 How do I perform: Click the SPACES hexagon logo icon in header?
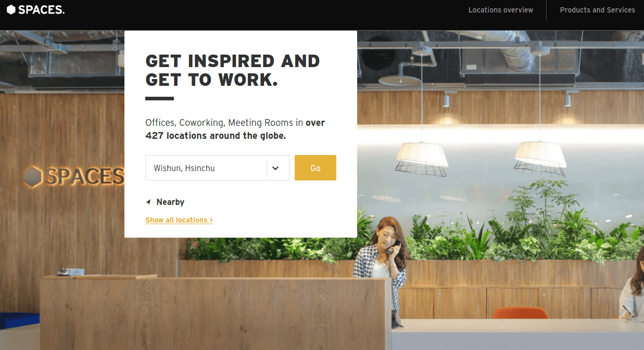click(11, 10)
